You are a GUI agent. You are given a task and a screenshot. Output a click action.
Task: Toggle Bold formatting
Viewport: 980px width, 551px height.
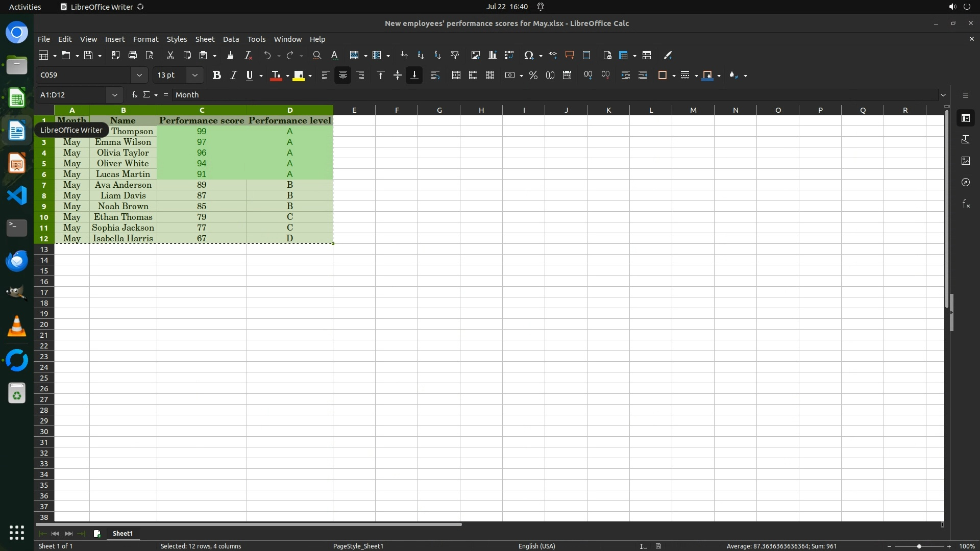click(216, 76)
